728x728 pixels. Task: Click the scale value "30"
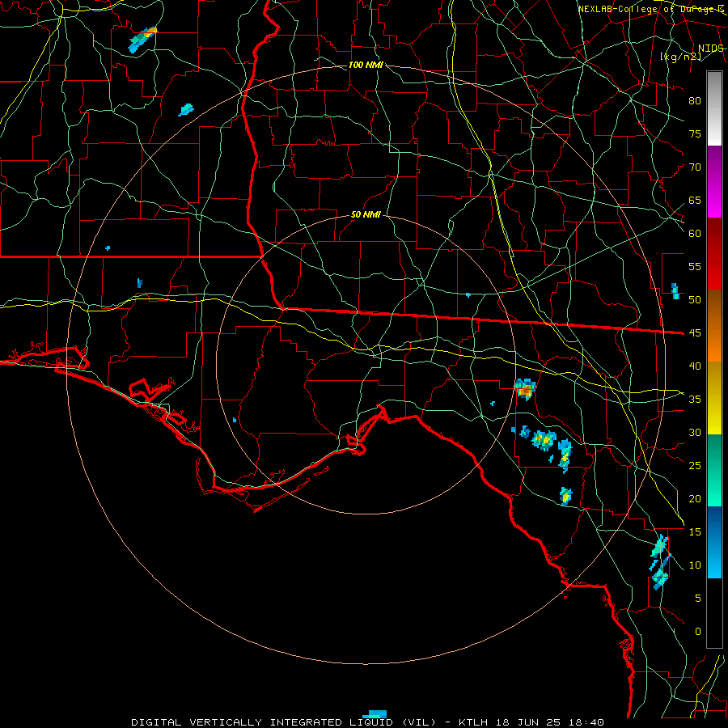[695, 432]
